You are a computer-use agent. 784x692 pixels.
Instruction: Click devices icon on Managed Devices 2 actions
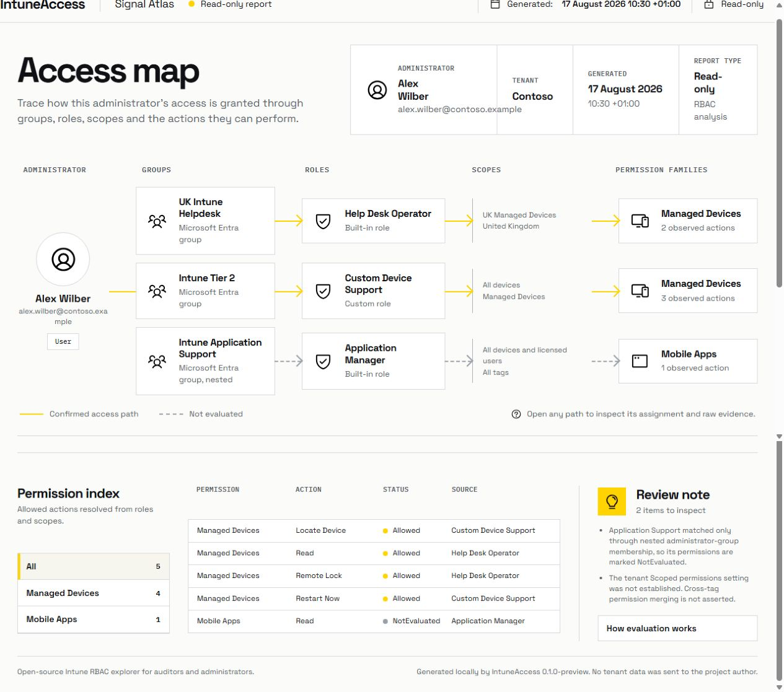(640, 221)
